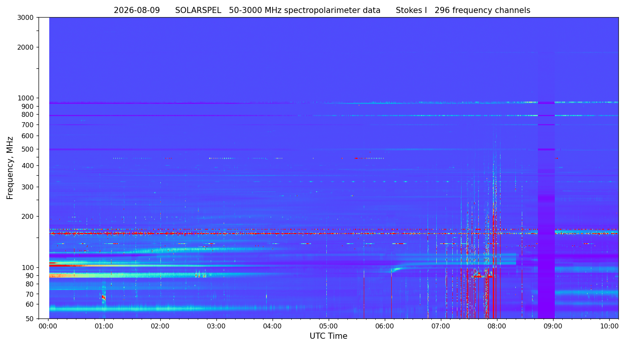Viewport: 644px width, 346px height.
Task: Select the 03:00 time axis label
Action: 216,327
